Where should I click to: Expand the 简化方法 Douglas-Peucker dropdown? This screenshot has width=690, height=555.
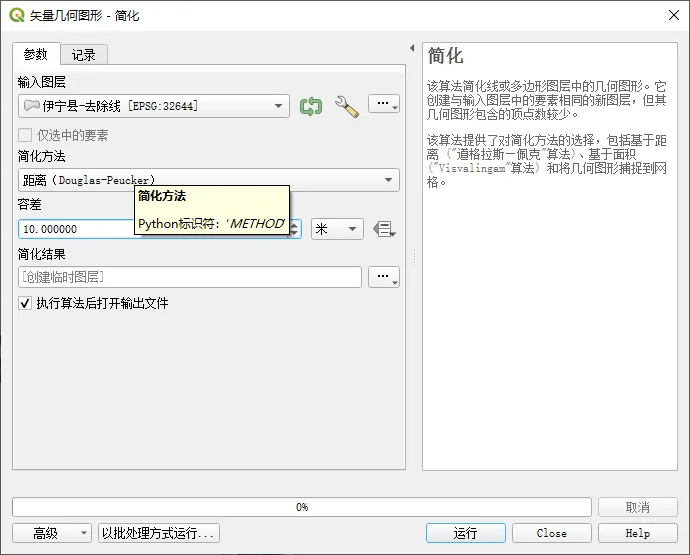(x=208, y=180)
